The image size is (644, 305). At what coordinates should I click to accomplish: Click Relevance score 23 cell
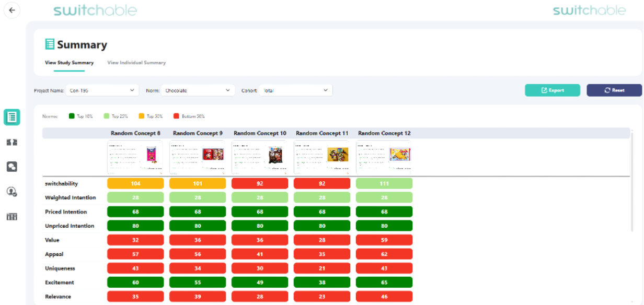322,297
